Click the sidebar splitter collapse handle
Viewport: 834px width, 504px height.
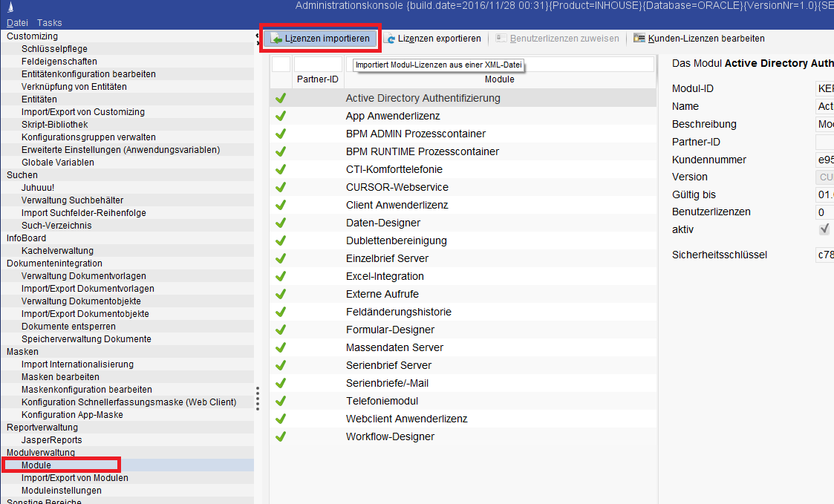(257, 39)
